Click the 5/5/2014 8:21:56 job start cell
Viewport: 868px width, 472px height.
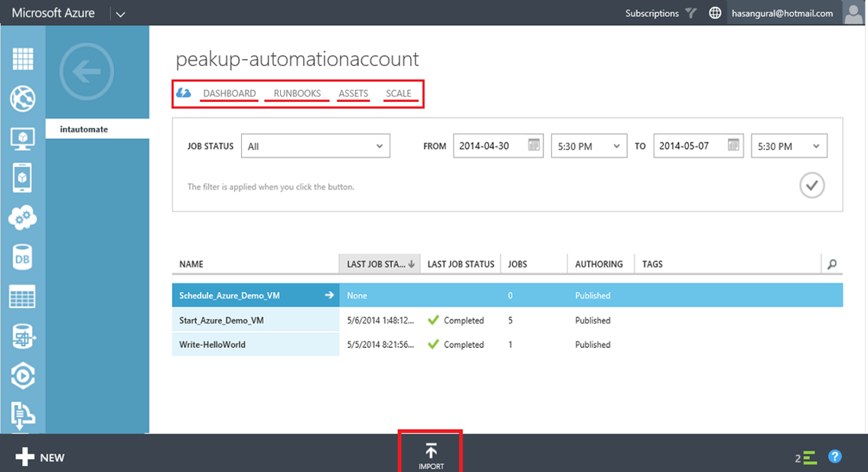point(380,345)
